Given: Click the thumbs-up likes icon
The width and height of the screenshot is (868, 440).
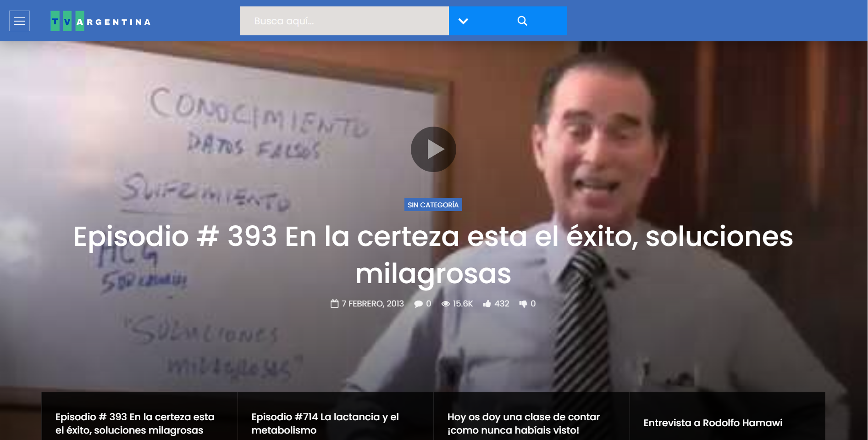Looking at the screenshot, I should point(487,304).
